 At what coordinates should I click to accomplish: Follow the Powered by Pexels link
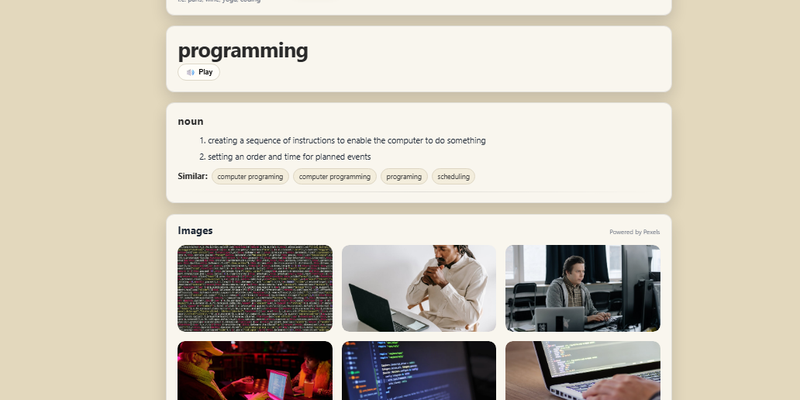pos(635,232)
